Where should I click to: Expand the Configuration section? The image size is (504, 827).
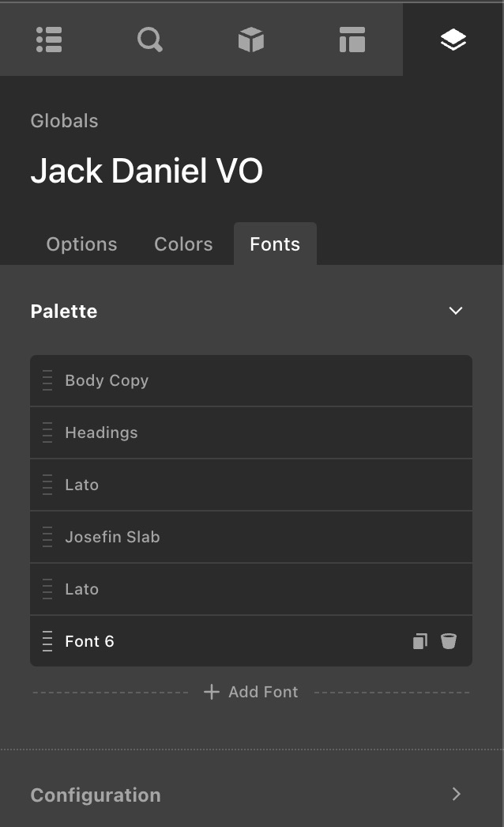[456, 794]
